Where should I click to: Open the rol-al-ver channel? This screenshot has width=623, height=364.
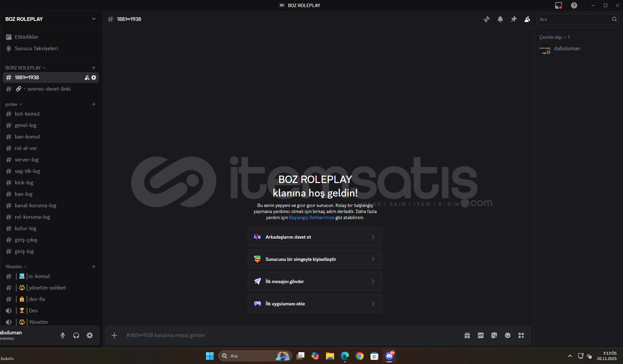tap(51, 148)
